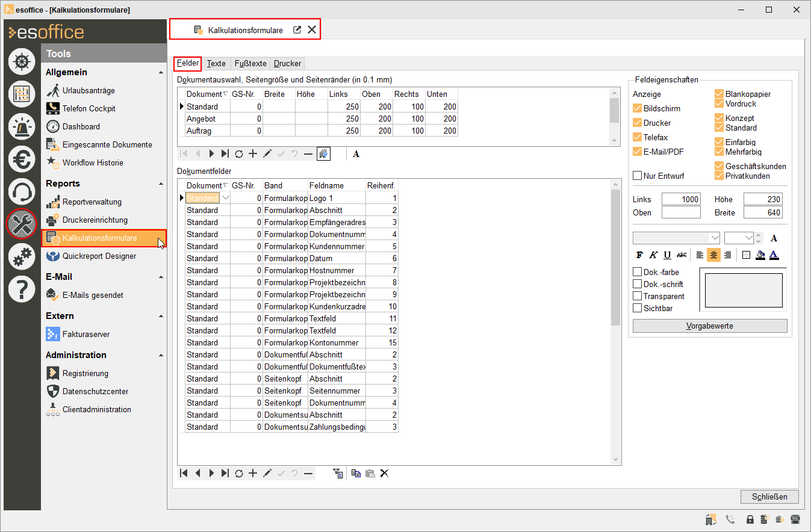Switch to the Felder tab
811x532 pixels.
(187, 63)
